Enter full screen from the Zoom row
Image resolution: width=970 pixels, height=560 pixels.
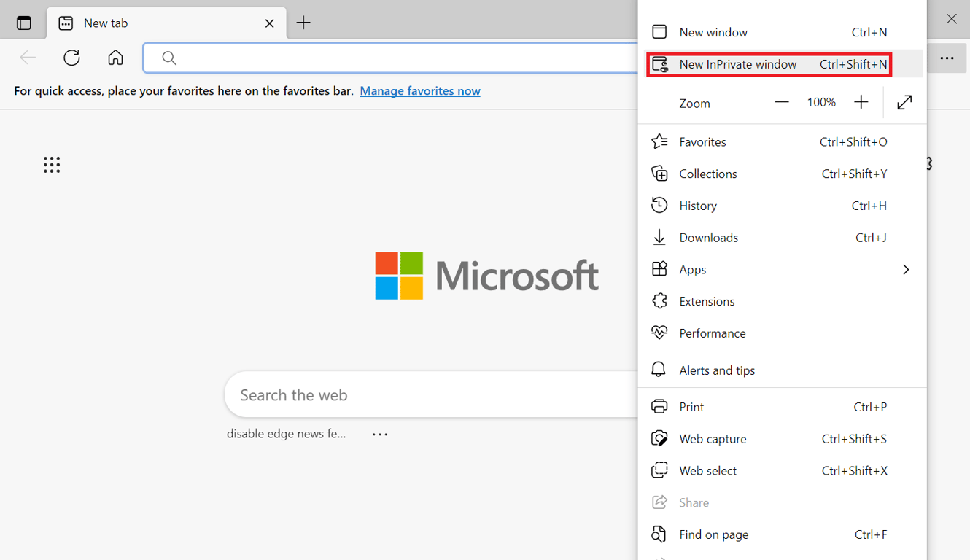(x=904, y=102)
